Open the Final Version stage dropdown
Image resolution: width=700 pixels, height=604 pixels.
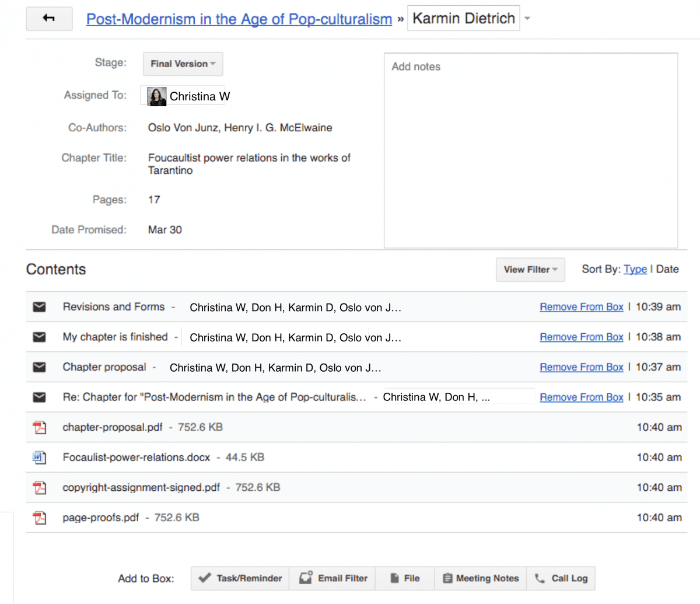[183, 64]
